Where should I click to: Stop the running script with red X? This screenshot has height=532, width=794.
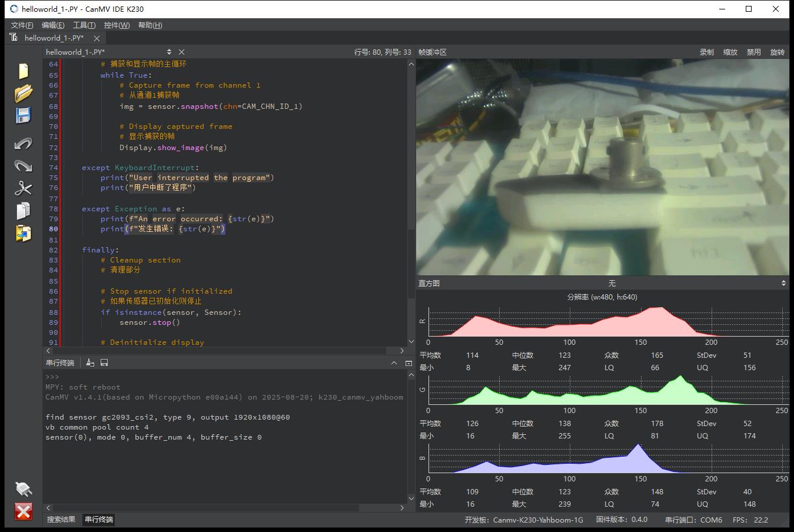[x=23, y=511]
